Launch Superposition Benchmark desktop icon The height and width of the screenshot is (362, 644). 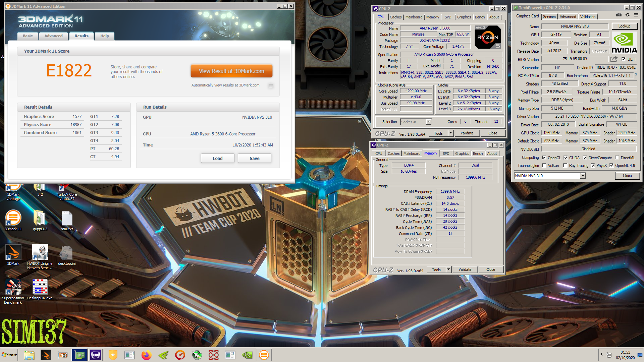click(x=13, y=291)
